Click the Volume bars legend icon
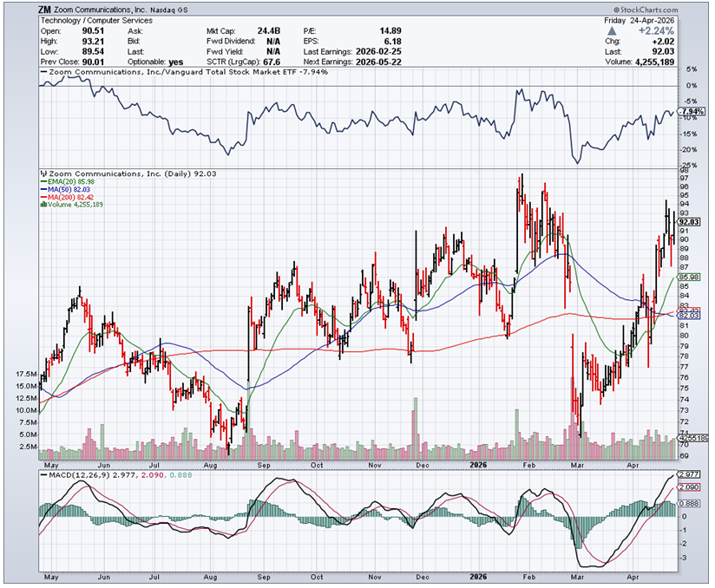Screen dimensions: 715x588 pos(43,205)
